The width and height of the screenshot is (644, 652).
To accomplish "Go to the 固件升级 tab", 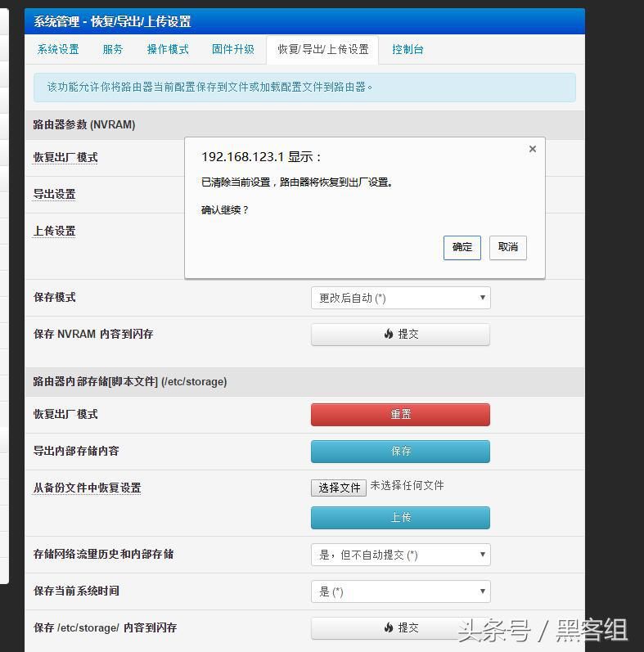I will [x=233, y=49].
